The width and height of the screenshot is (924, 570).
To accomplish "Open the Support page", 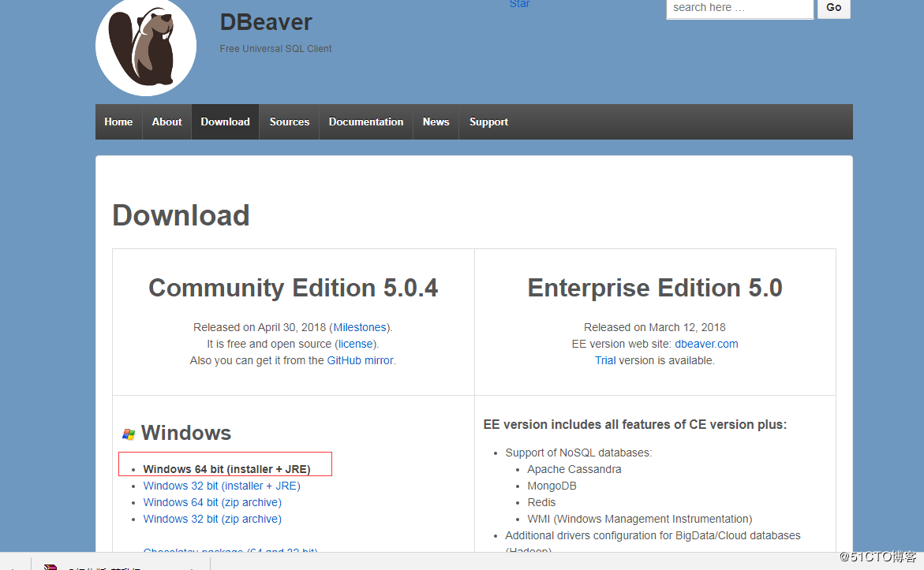I will coord(488,122).
